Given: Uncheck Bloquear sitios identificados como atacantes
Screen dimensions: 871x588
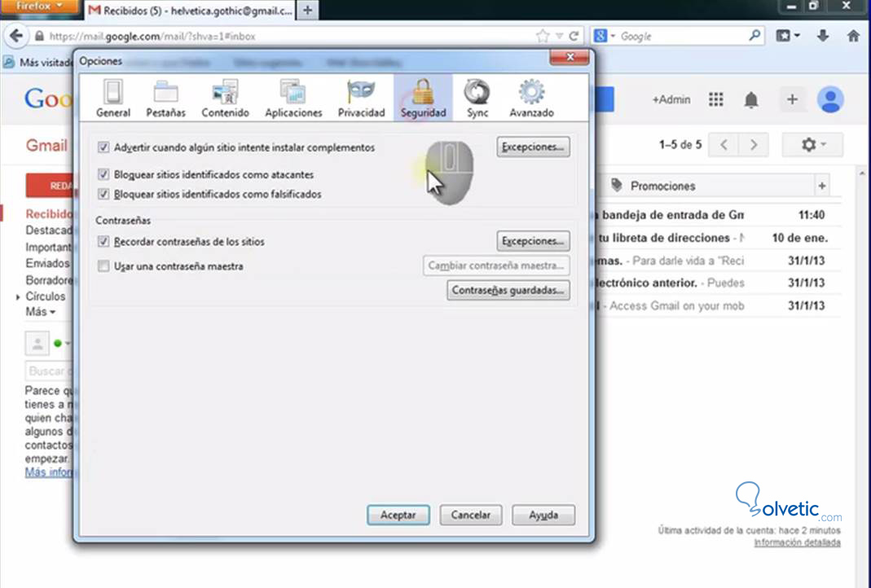Looking at the screenshot, I should point(103,174).
